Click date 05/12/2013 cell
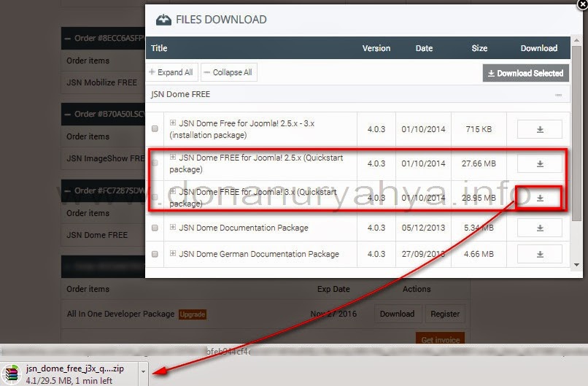Screen dimensions: 588x386 point(423,228)
